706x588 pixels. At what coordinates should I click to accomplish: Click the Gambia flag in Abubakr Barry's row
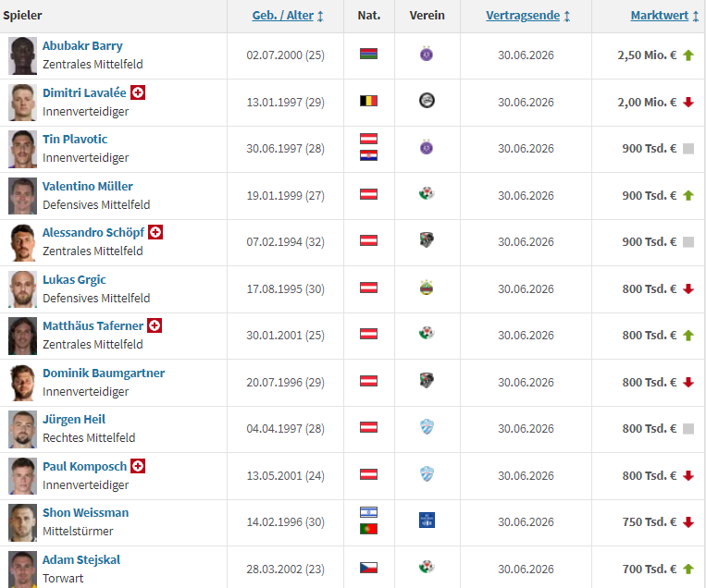(x=368, y=55)
